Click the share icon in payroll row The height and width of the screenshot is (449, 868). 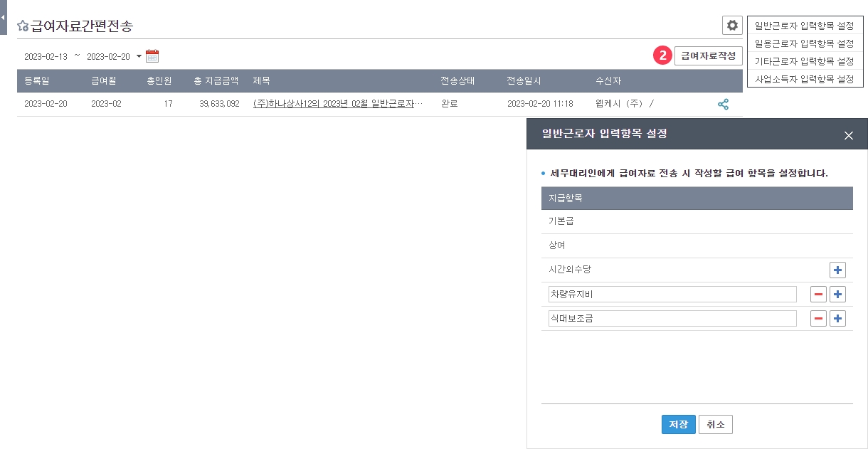(x=723, y=105)
